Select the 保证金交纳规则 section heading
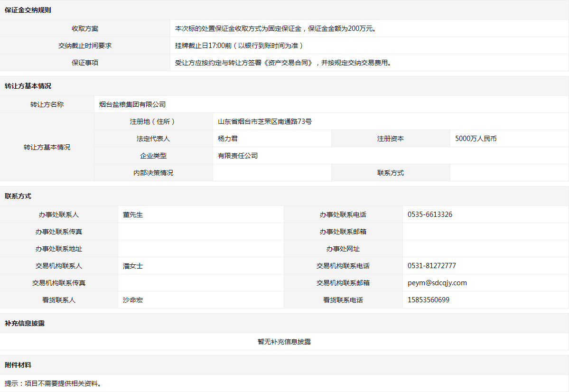 click(28, 10)
